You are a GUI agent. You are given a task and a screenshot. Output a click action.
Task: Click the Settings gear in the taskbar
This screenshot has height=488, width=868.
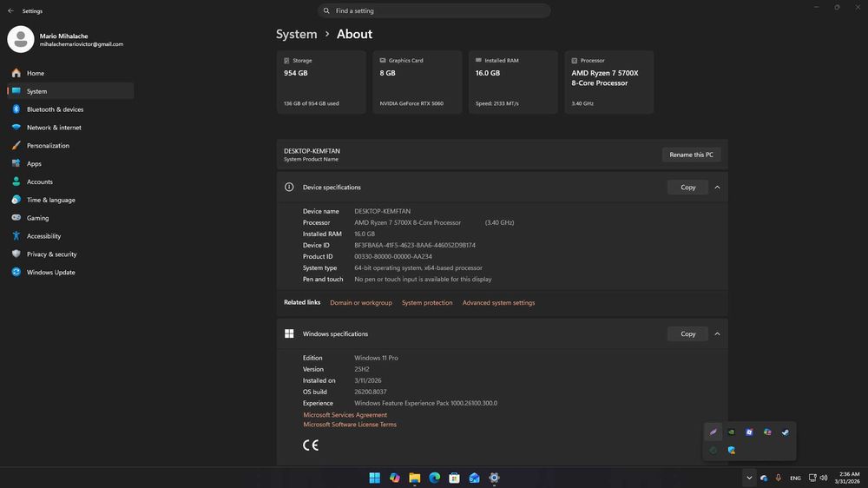click(x=495, y=478)
